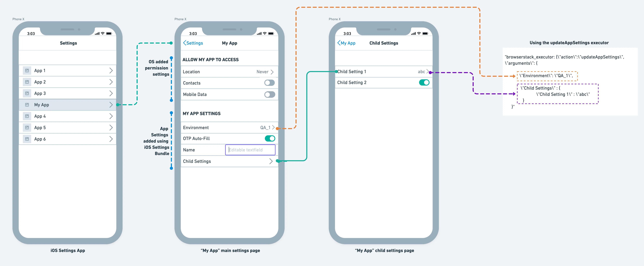Expand the Environment QA_1 chevron

[273, 128]
